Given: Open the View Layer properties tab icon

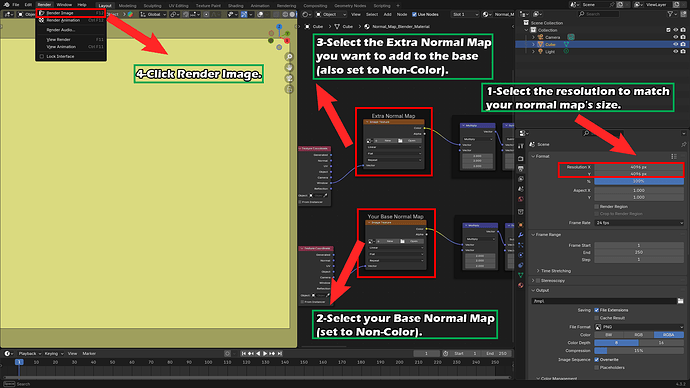Looking at the screenshot, I should click(x=521, y=179).
